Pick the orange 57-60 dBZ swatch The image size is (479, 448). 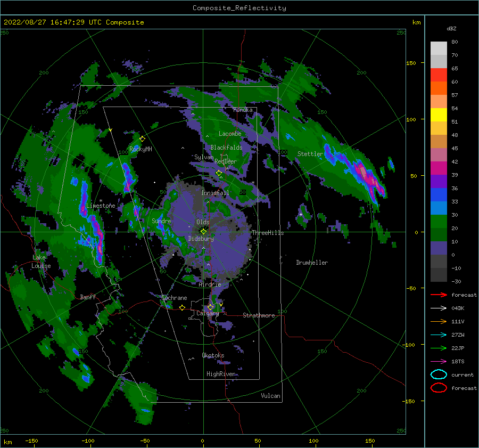(x=439, y=88)
